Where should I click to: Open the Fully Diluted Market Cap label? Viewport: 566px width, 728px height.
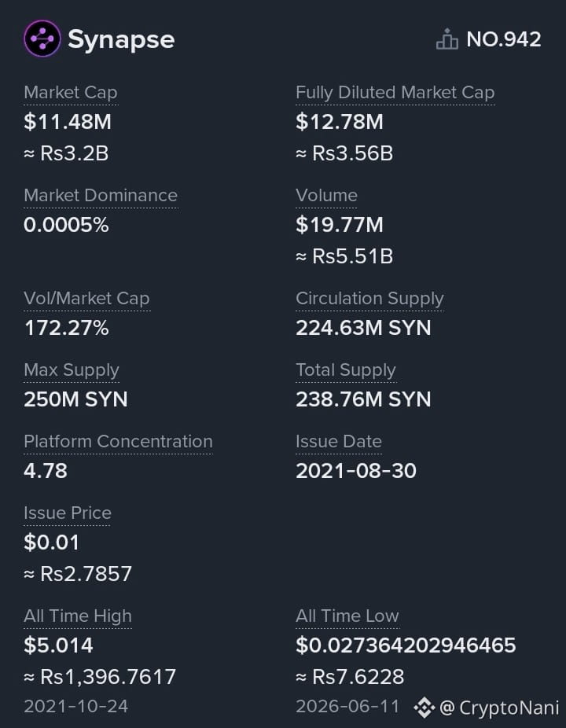click(395, 93)
